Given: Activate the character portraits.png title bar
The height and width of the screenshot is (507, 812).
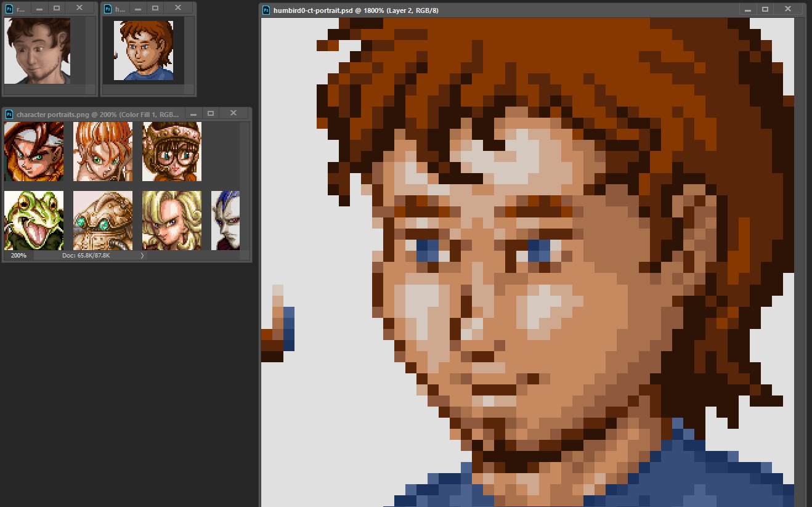Looking at the screenshot, I should [97, 115].
